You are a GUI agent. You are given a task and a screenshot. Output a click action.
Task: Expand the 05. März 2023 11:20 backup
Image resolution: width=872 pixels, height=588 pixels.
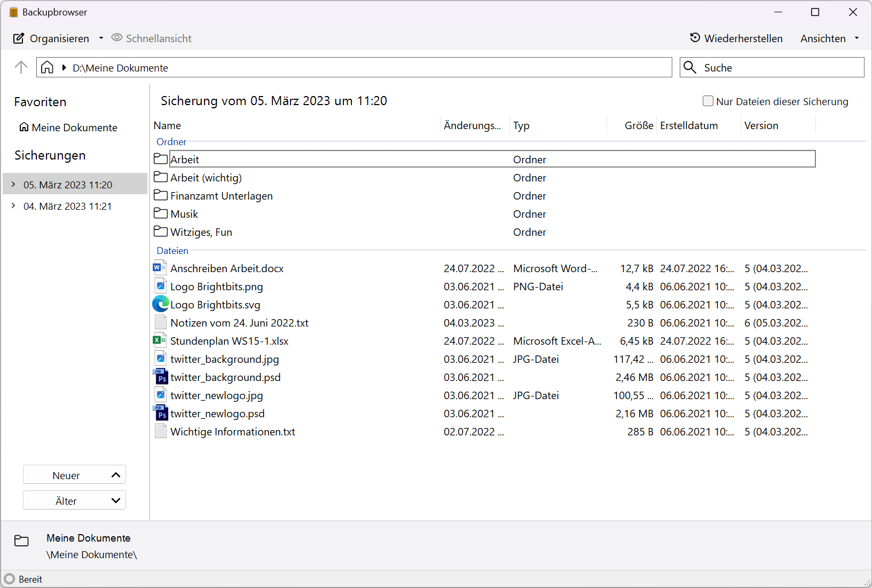click(x=13, y=184)
